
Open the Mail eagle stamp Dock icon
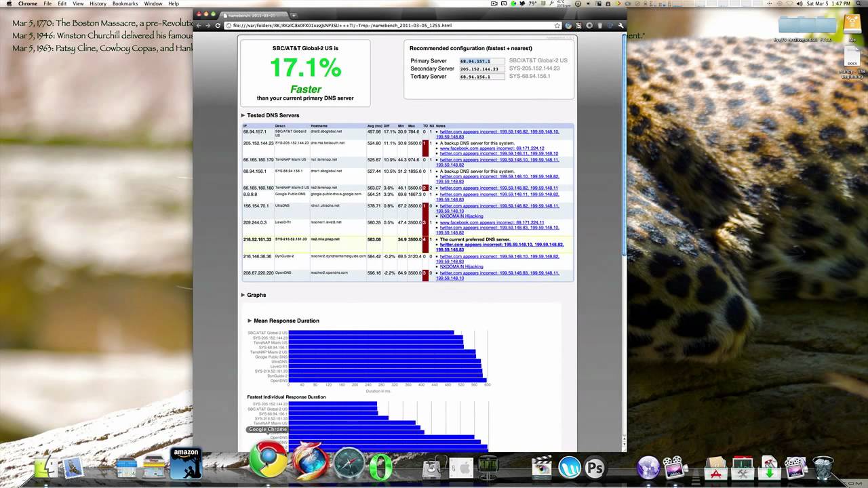(x=73, y=467)
